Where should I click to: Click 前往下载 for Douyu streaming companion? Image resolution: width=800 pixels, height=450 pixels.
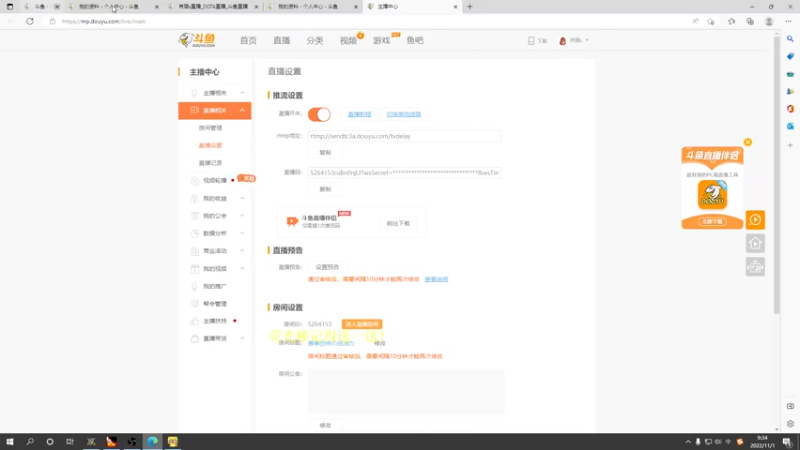398,223
